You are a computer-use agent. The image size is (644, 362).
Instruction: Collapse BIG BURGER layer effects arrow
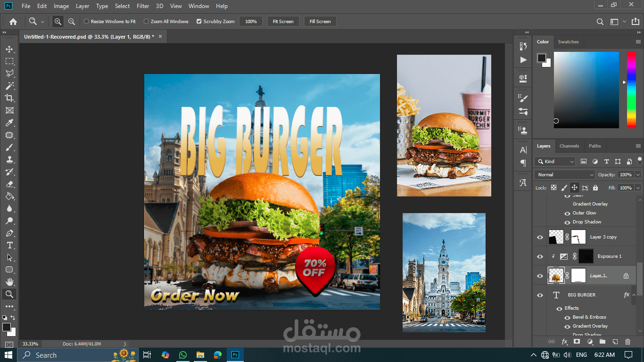(635, 295)
